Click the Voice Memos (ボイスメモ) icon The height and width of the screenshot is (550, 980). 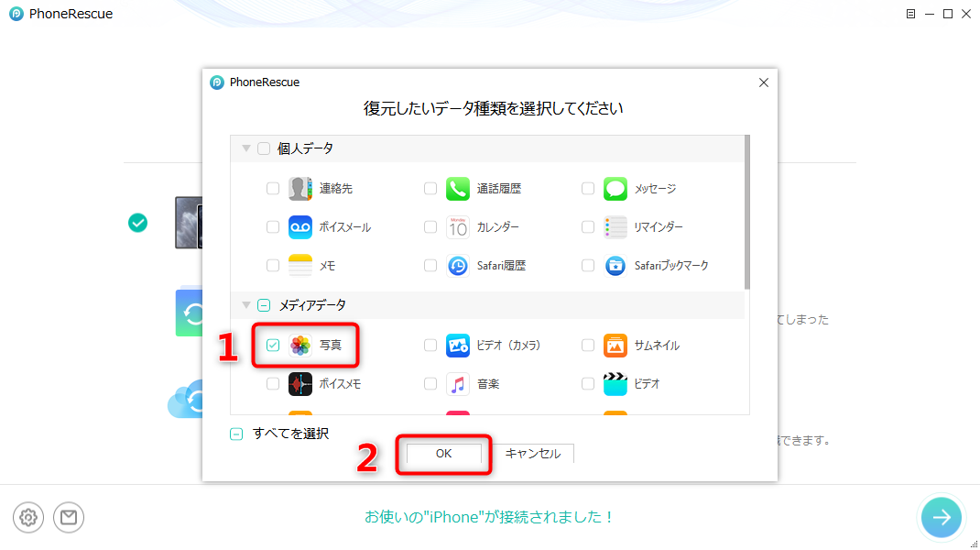300,383
